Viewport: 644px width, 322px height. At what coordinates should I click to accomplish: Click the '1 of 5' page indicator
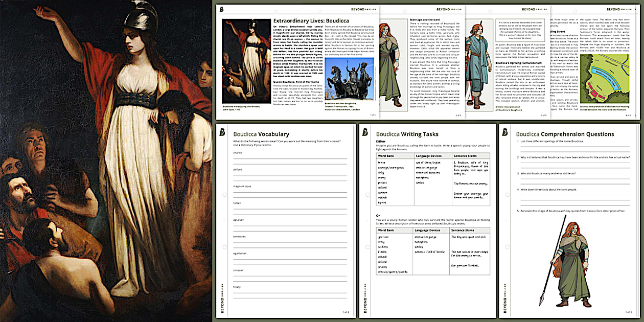[373, 113]
